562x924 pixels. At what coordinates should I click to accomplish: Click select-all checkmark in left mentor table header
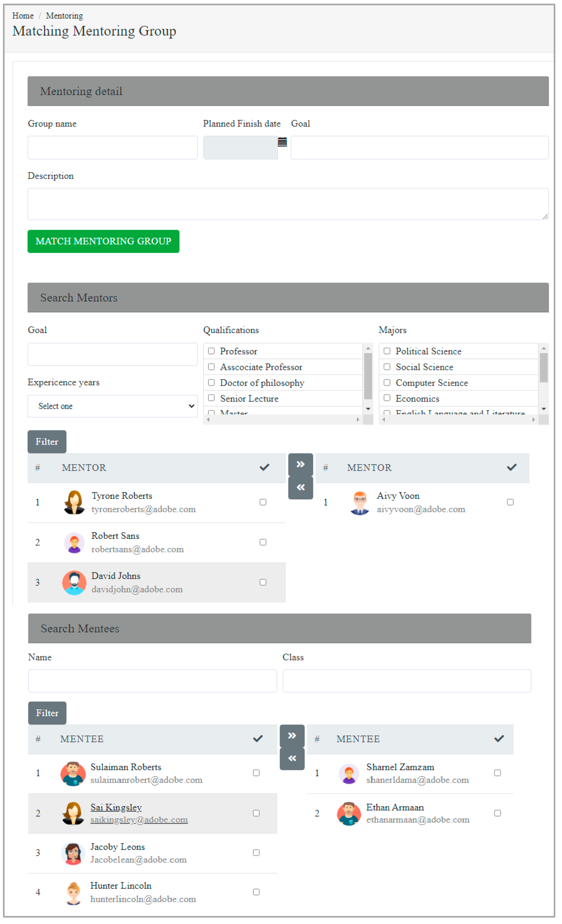pyautogui.click(x=264, y=467)
